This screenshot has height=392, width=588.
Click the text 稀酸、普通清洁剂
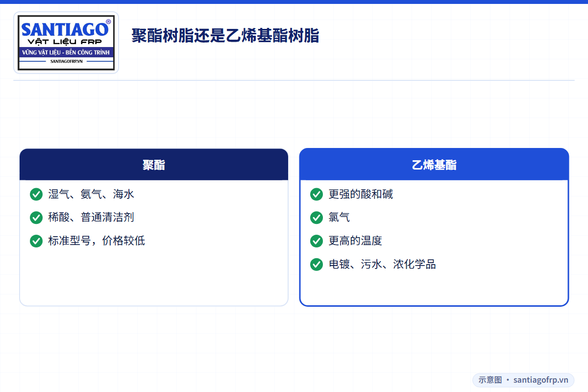[x=91, y=218]
